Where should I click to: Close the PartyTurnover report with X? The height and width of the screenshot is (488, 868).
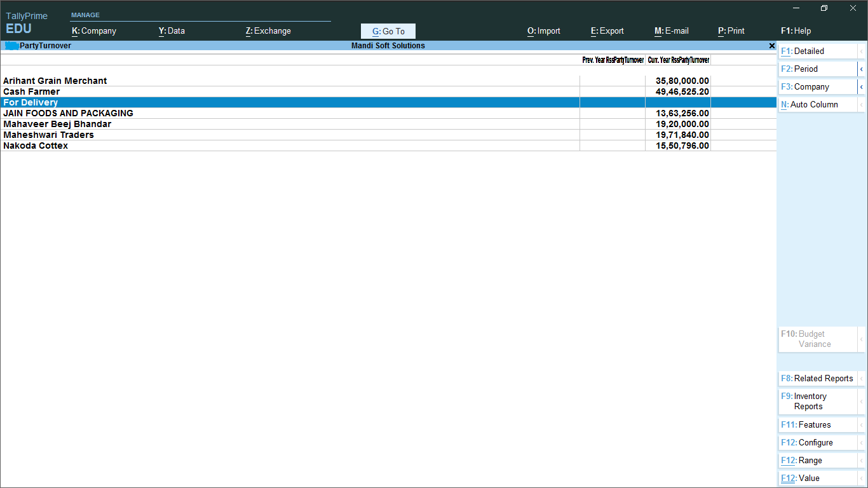[771, 46]
